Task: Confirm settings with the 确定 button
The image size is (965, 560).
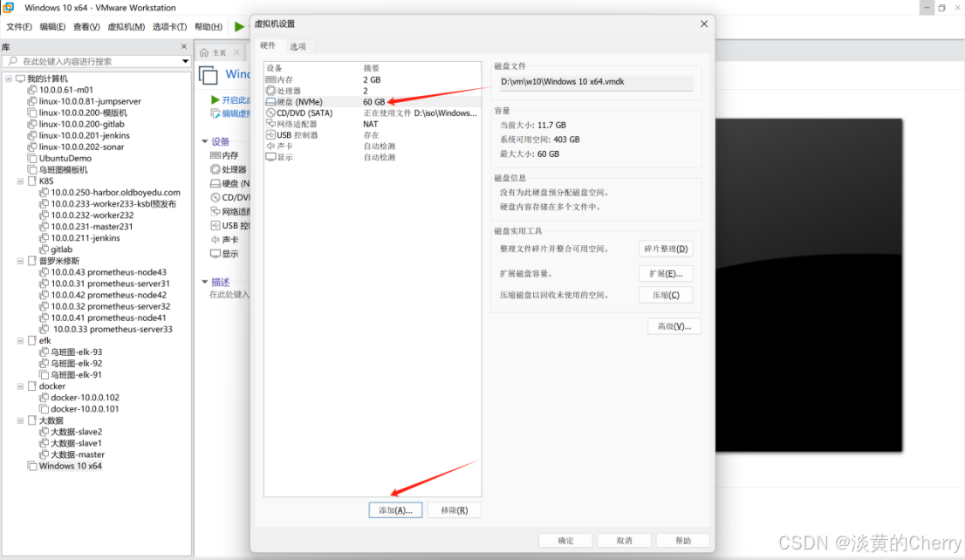Action: tap(565, 540)
